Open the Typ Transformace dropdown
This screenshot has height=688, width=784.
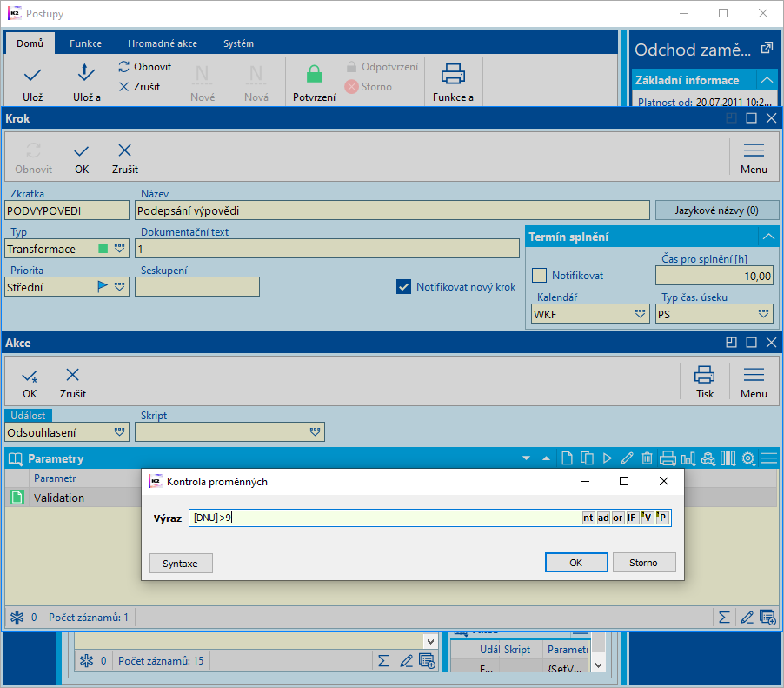click(x=119, y=249)
